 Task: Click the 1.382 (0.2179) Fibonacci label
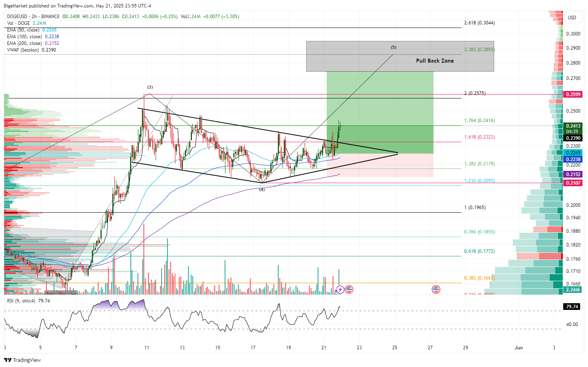[480, 164]
